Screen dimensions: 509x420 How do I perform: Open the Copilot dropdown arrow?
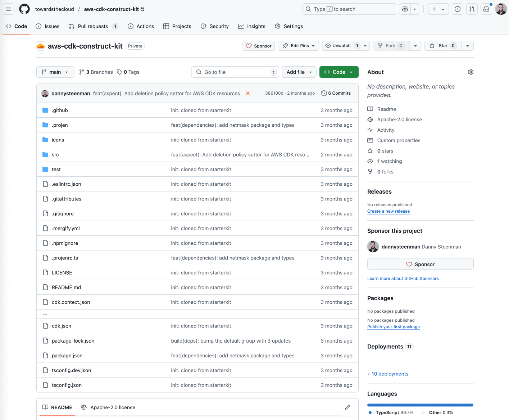[415, 9]
